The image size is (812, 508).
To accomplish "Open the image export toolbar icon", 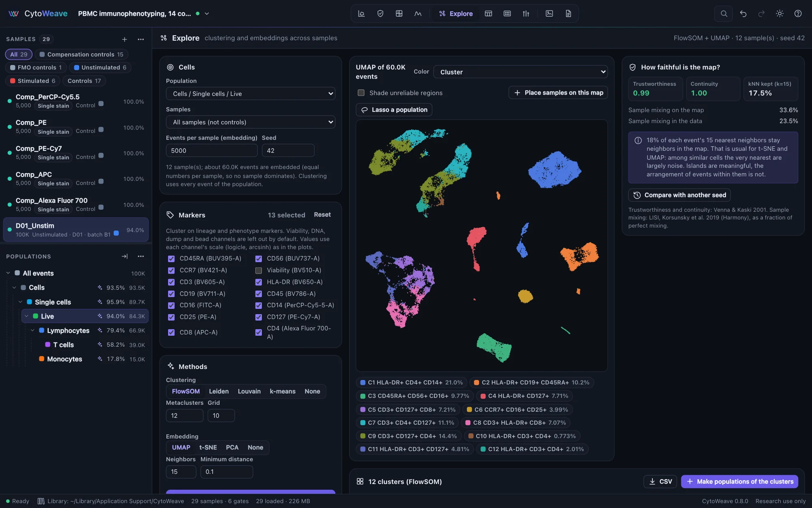I will 549,13.
